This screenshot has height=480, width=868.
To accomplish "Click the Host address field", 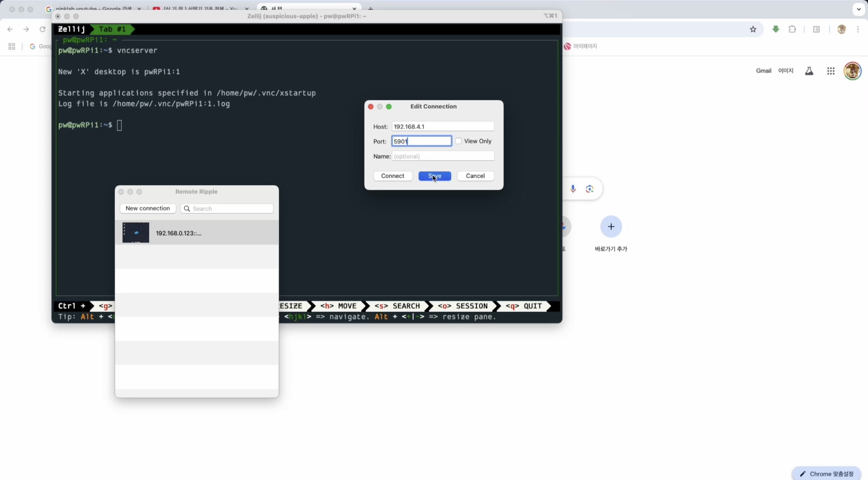I will (443, 127).
